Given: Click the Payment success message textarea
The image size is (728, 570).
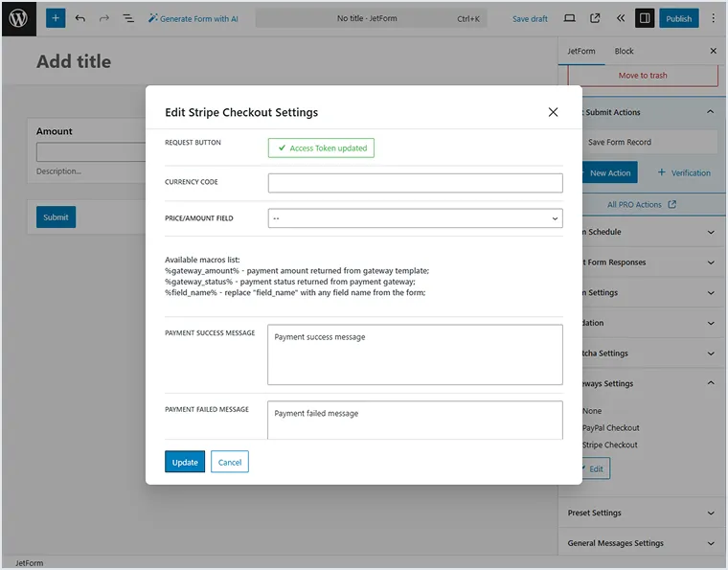Looking at the screenshot, I should [x=415, y=354].
